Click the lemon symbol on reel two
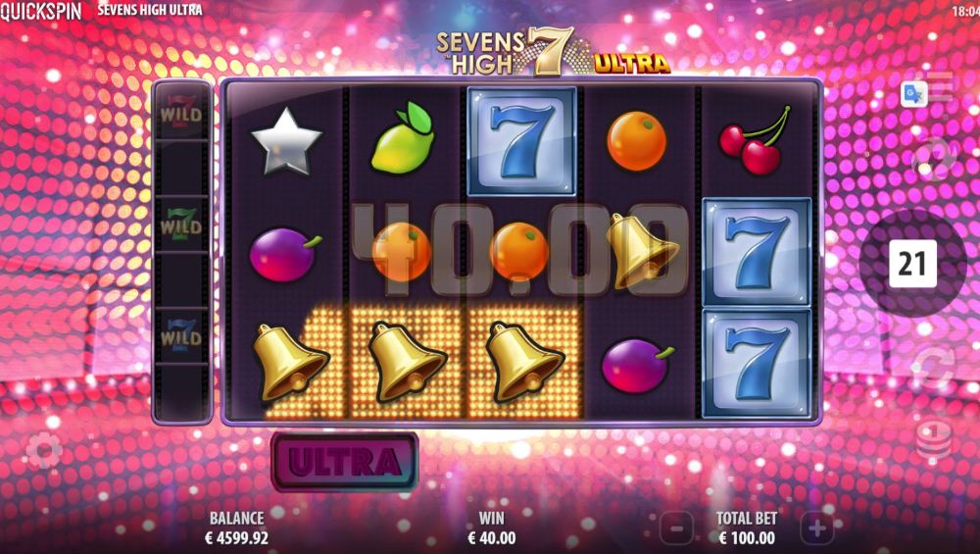 click(403, 137)
